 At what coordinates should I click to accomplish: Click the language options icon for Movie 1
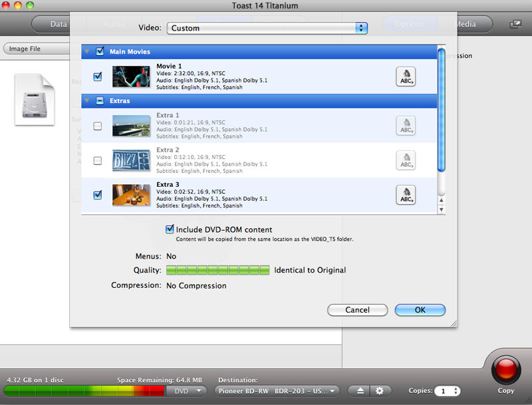(x=405, y=76)
